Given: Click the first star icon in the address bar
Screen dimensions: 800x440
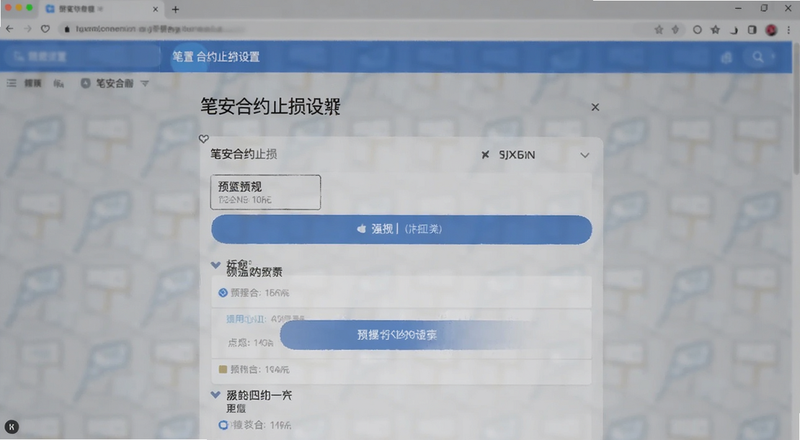Looking at the screenshot, I should coord(659,30).
